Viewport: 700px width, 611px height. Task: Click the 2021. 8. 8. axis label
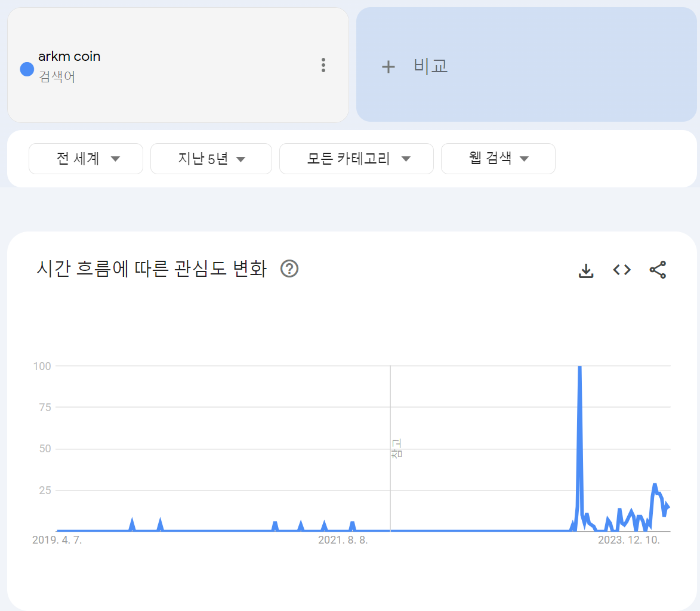point(342,540)
